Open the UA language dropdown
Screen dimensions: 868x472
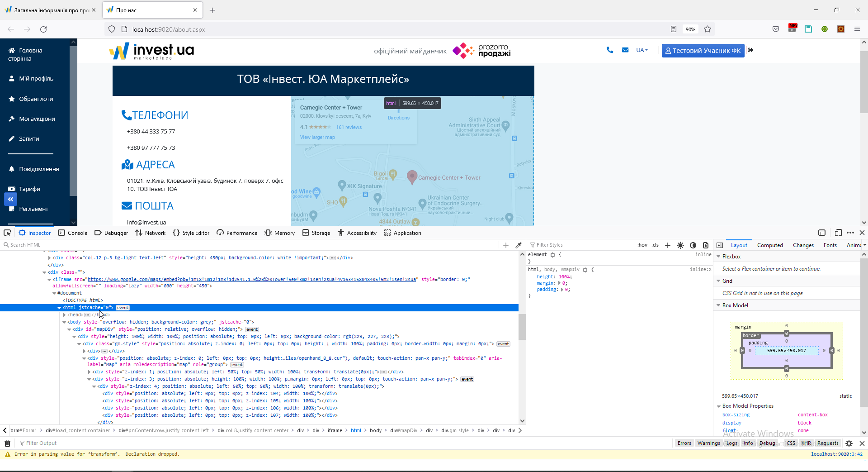[x=642, y=50]
